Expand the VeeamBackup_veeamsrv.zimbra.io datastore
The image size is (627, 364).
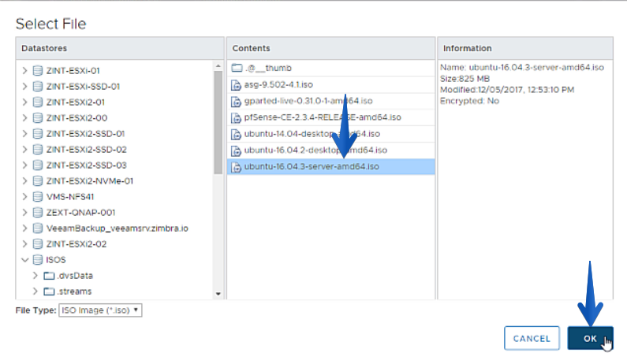pos(24,228)
